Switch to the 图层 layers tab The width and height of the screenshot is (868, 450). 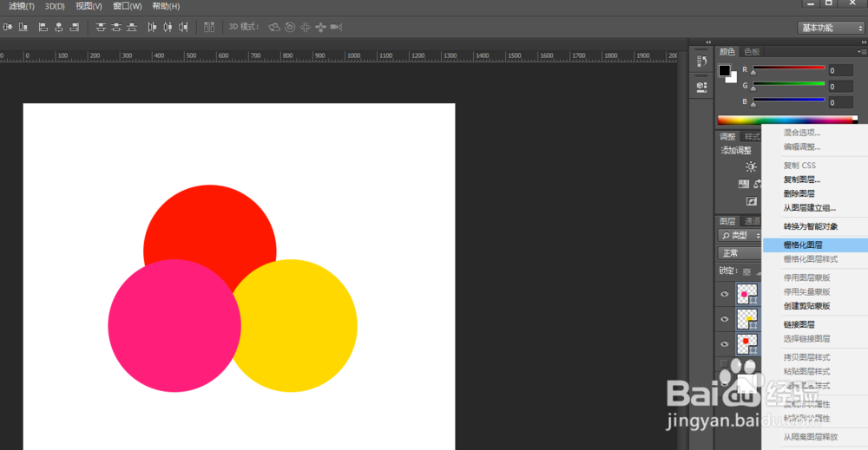click(727, 221)
